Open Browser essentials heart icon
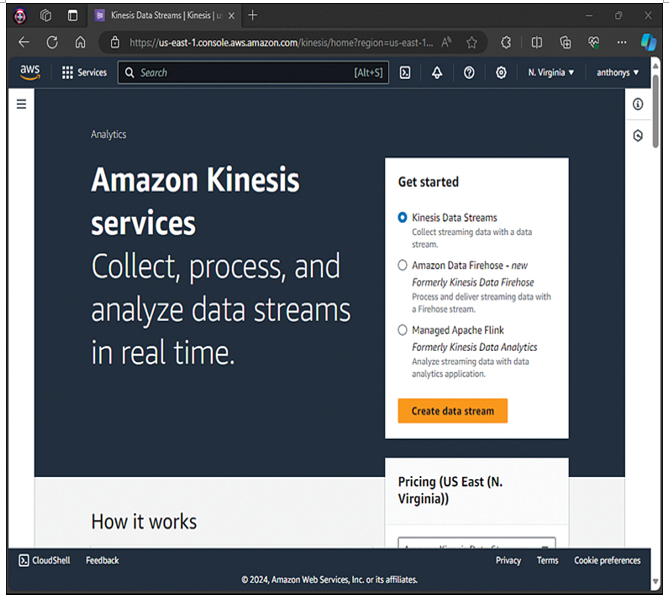 click(593, 42)
